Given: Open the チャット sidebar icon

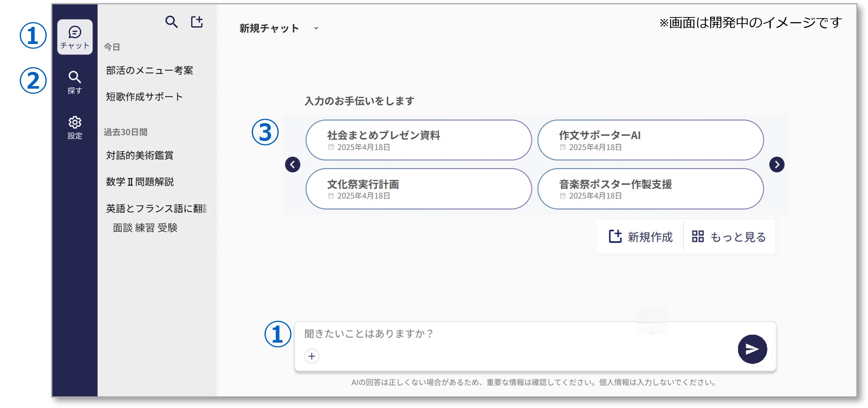Looking at the screenshot, I should 75,37.
